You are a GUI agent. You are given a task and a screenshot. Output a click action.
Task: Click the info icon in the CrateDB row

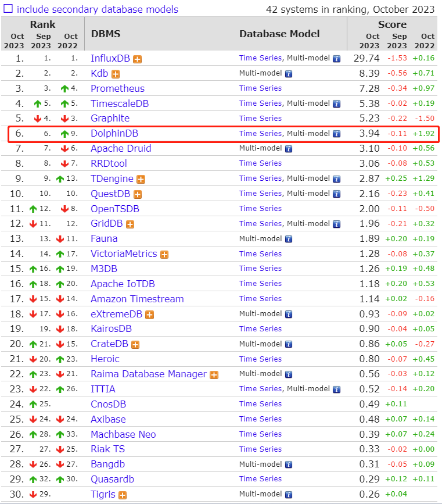pos(289,344)
